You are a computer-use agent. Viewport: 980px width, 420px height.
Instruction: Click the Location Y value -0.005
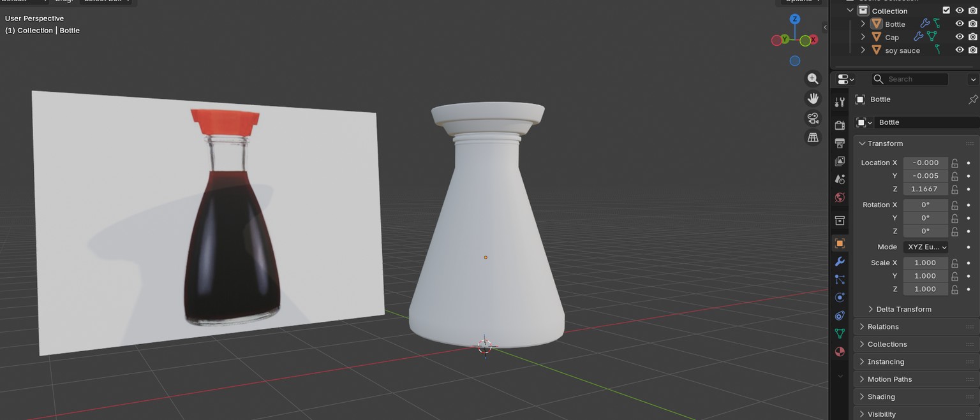pos(926,176)
